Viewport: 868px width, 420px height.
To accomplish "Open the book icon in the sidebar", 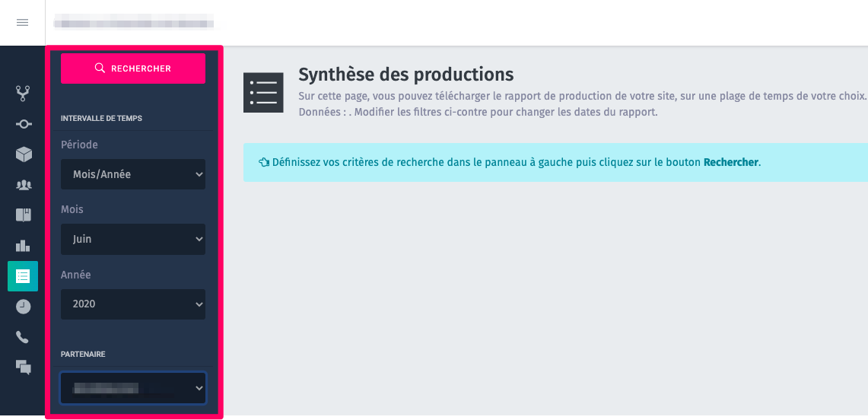I will [x=23, y=215].
